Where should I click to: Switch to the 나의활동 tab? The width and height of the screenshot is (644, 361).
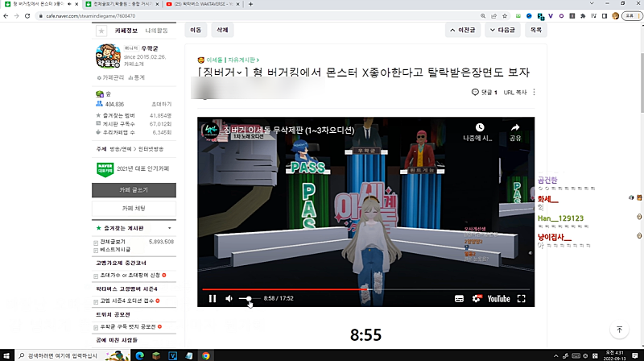pos(157,31)
